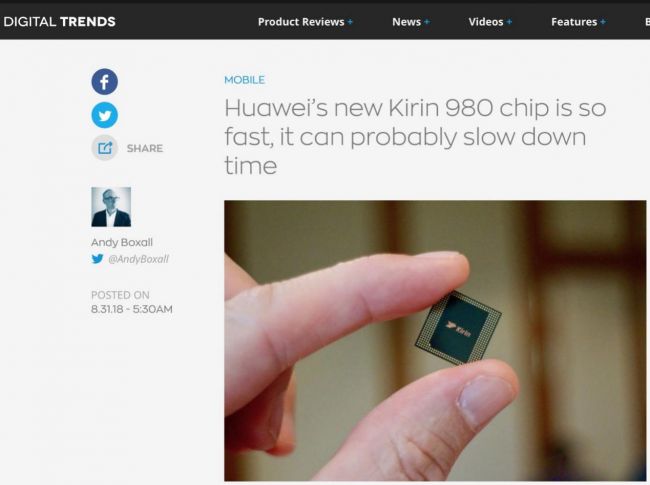Open Andy Boxall author page
Viewport: 650px width, 485px height.
122,242
